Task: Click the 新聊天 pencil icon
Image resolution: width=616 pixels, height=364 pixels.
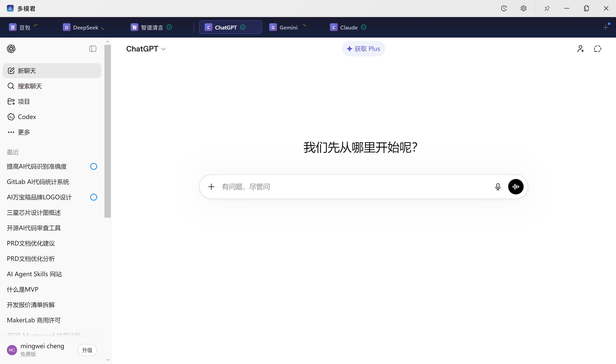Action: [11, 71]
